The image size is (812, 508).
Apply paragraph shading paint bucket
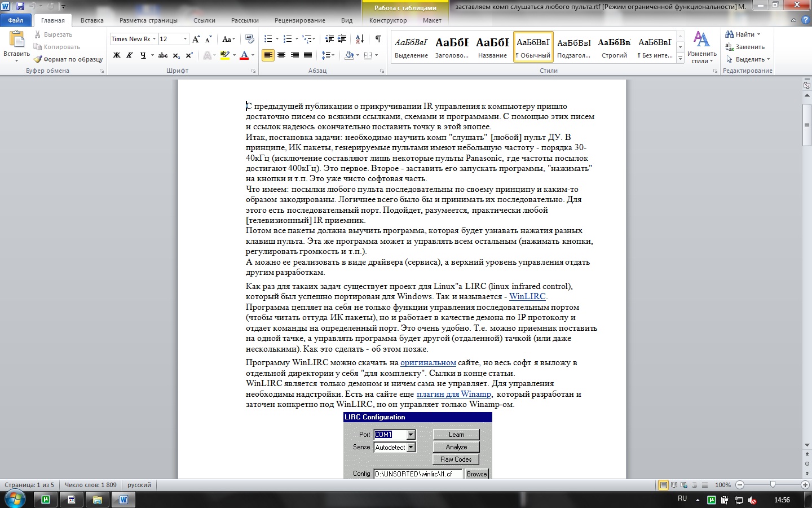pyautogui.click(x=349, y=55)
